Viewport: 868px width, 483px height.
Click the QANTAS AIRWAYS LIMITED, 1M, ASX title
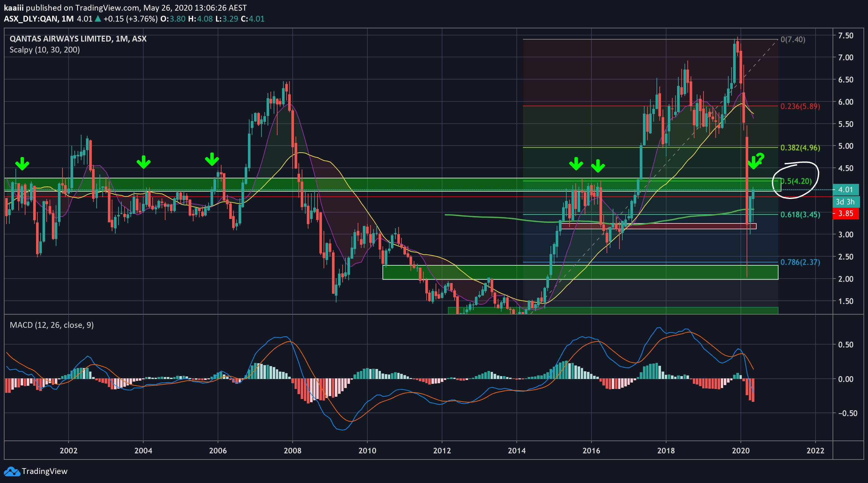(78, 39)
